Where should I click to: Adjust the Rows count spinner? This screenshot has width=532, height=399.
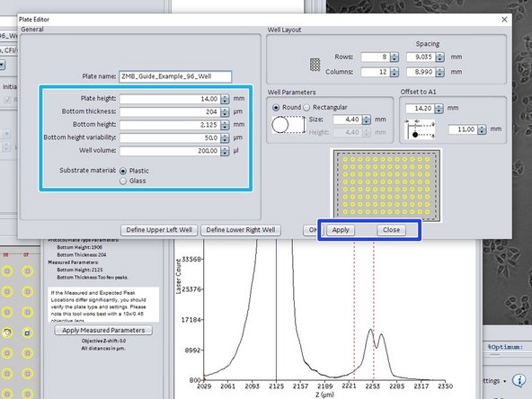tap(395, 57)
